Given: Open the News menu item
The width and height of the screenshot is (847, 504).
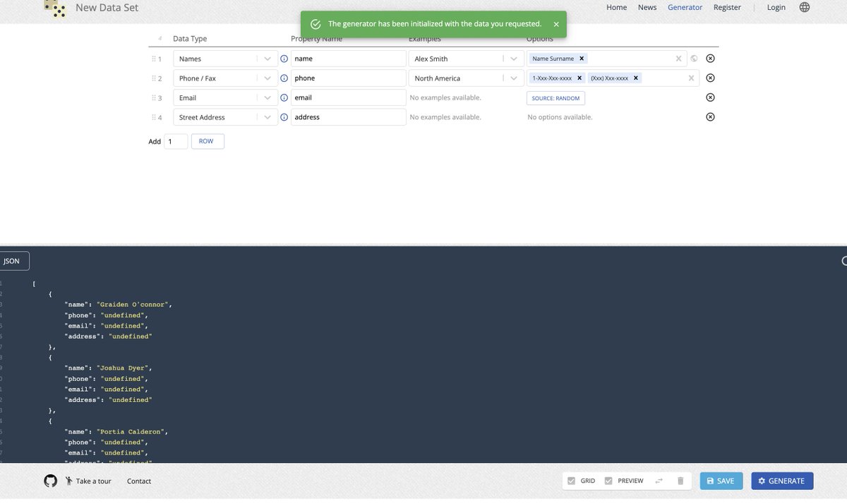Looking at the screenshot, I should point(647,7).
